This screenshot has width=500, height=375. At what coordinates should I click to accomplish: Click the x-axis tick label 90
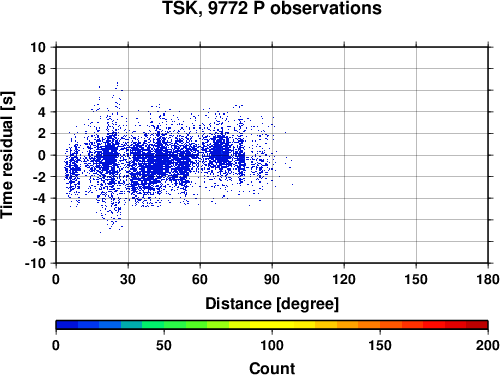272,279
